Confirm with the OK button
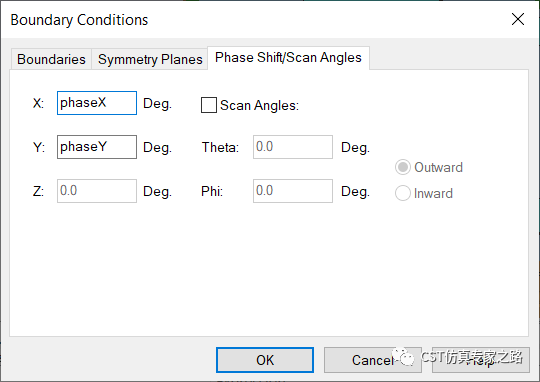This screenshot has width=540, height=382. [265, 360]
